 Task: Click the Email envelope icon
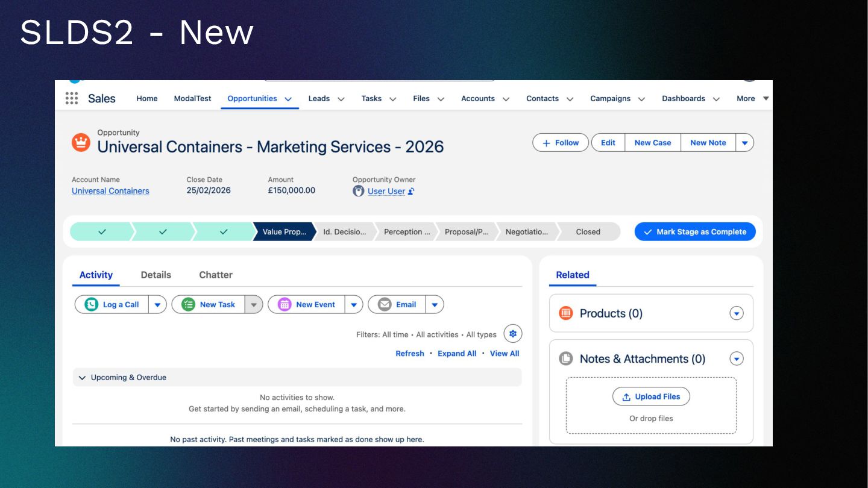point(385,304)
